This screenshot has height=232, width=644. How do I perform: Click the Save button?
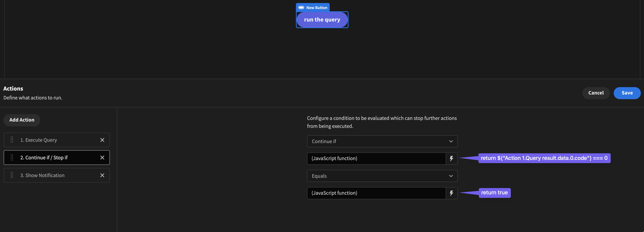[x=627, y=93]
